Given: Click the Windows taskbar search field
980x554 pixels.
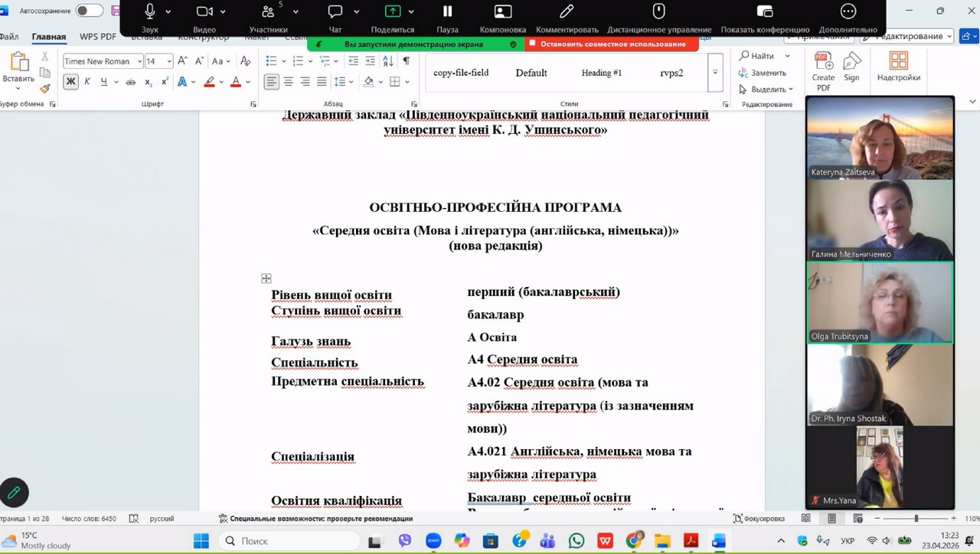Looking at the screenshot, I should click(x=290, y=541).
